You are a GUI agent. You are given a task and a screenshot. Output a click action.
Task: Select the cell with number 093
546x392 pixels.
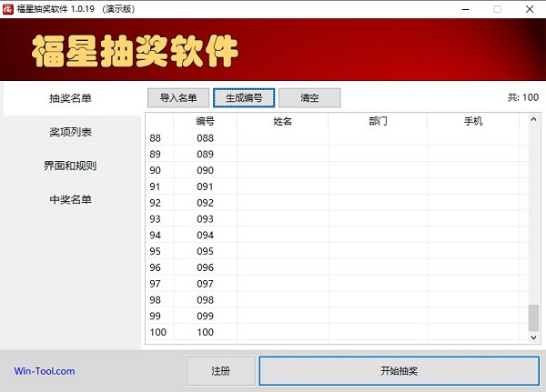(x=205, y=218)
